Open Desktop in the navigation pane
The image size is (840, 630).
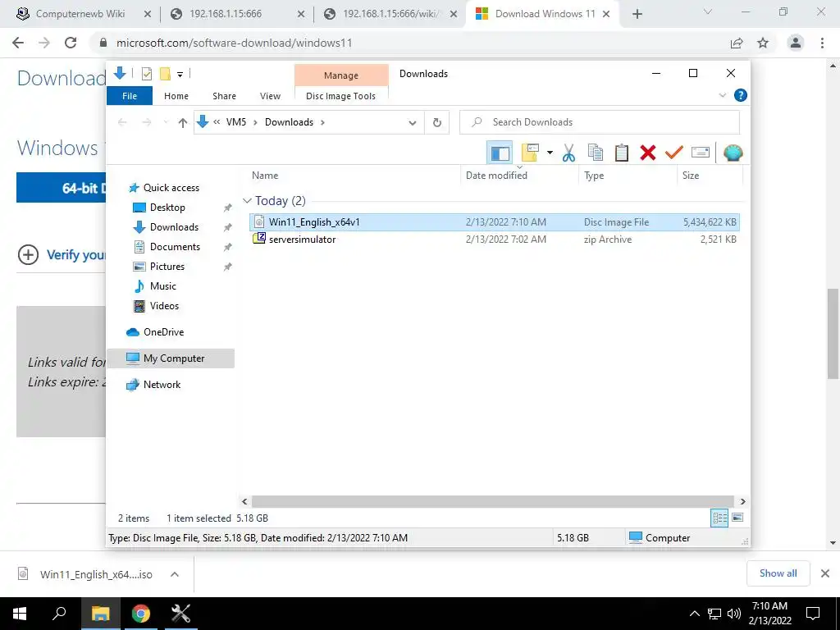pyautogui.click(x=167, y=208)
